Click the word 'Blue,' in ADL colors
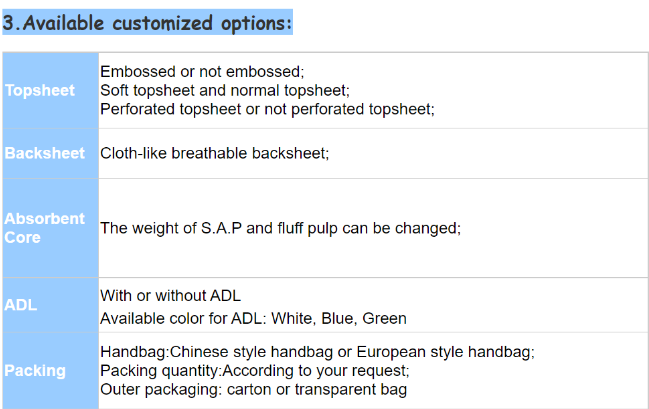 point(339,319)
